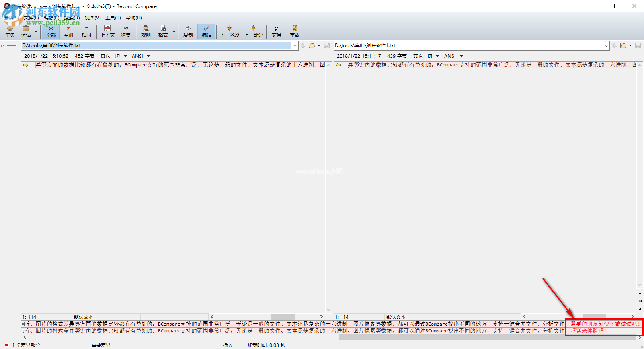Click left thumbnail overview strip beside path

pyautogui.click(x=10, y=45)
